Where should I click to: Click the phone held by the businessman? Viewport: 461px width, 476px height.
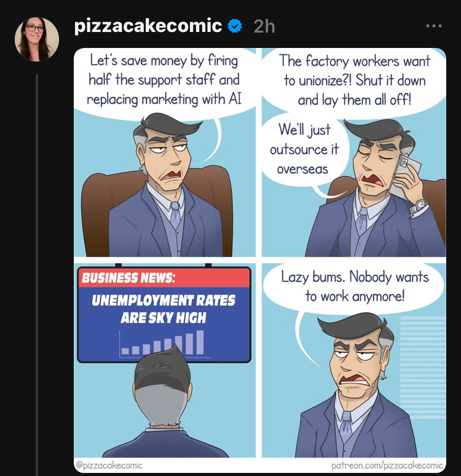[x=404, y=175]
